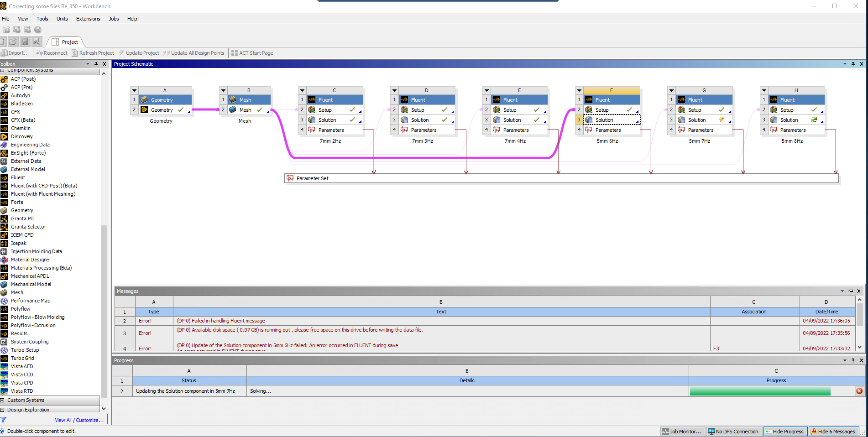Open the View menu

[x=23, y=19]
